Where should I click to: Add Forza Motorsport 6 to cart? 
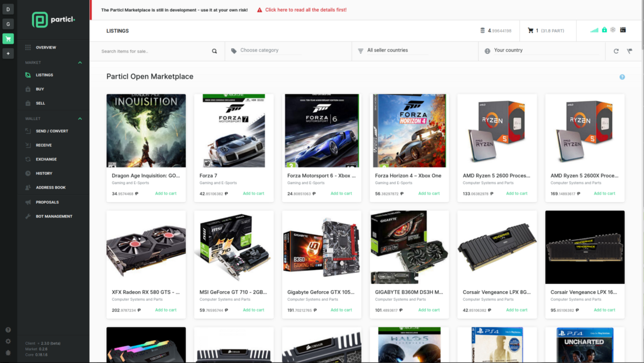(x=341, y=193)
